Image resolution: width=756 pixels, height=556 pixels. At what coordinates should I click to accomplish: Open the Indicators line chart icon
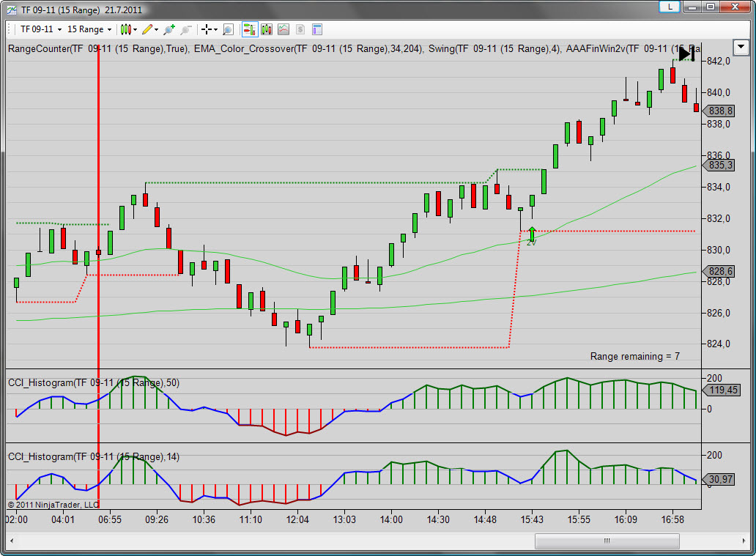pos(283,29)
